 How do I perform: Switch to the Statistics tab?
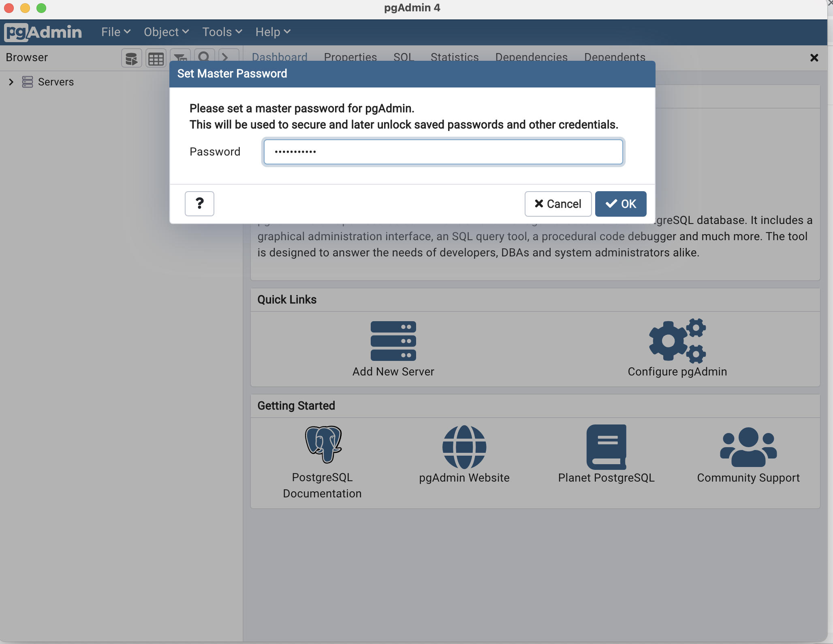tap(454, 57)
